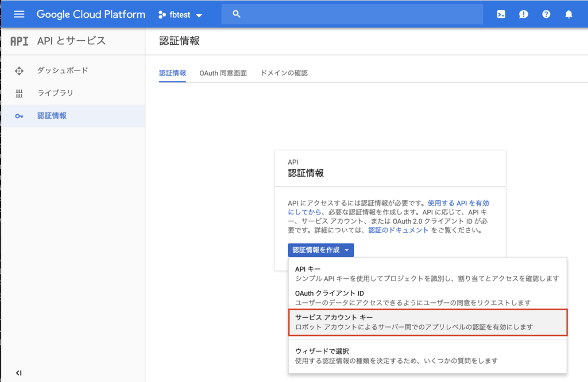Open the ドメインの確認 tab
Viewport: 588px width, 382px height.
click(284, 73)
